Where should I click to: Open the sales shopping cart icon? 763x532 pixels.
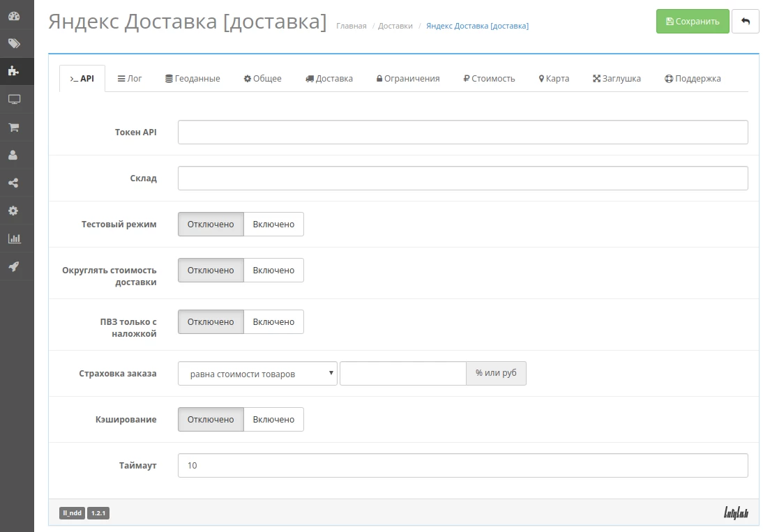pos(14,128)
